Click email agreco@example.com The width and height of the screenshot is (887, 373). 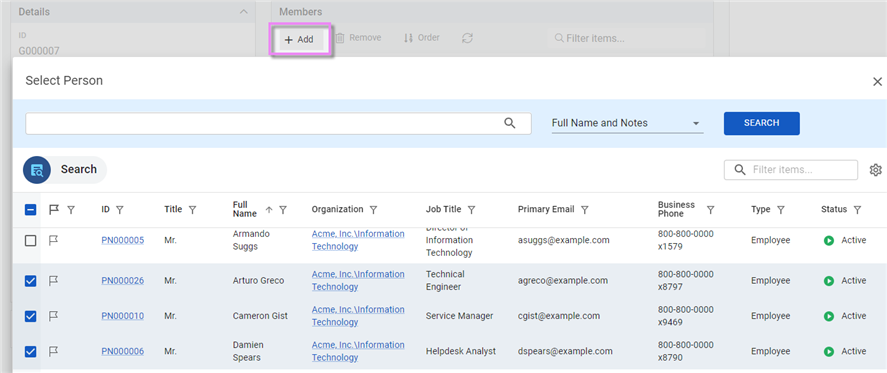point(563,281)
